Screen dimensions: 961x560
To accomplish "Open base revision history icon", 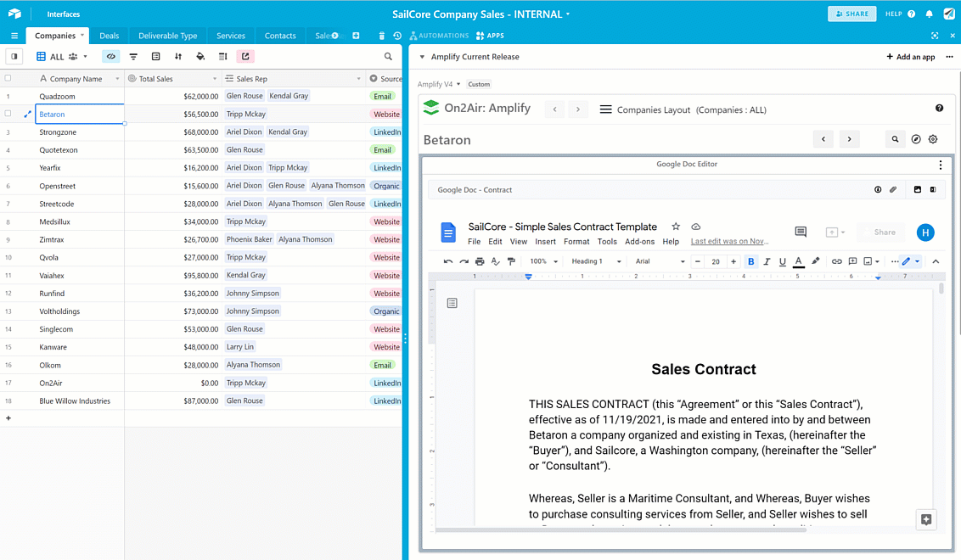I will (x=397, y=36).
